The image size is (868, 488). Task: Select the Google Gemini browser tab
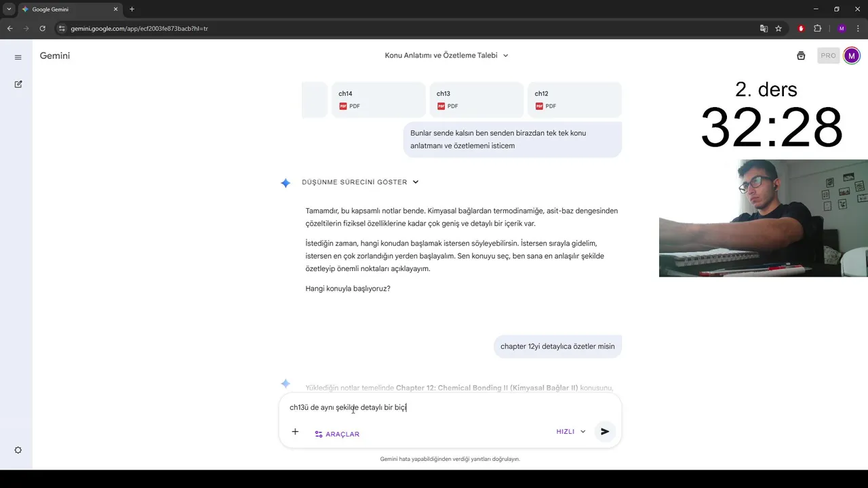click(x=70, y=9)
